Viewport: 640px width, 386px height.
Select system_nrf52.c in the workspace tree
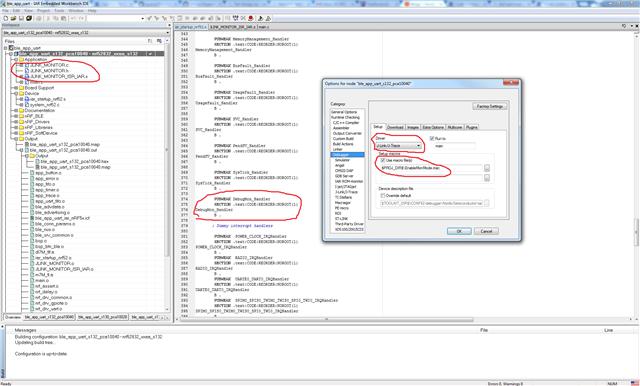(x=44, y=105)
